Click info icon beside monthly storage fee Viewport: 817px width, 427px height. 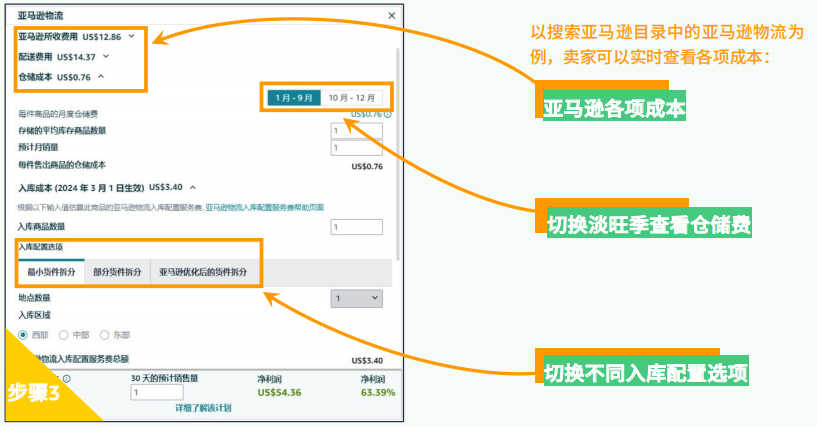pyautogui.click(x=387, y=114)
